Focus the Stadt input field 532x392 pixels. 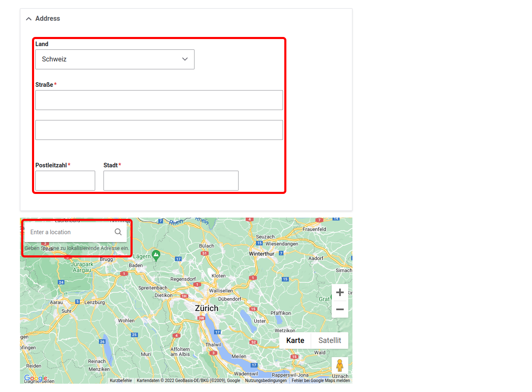(171, 181)
